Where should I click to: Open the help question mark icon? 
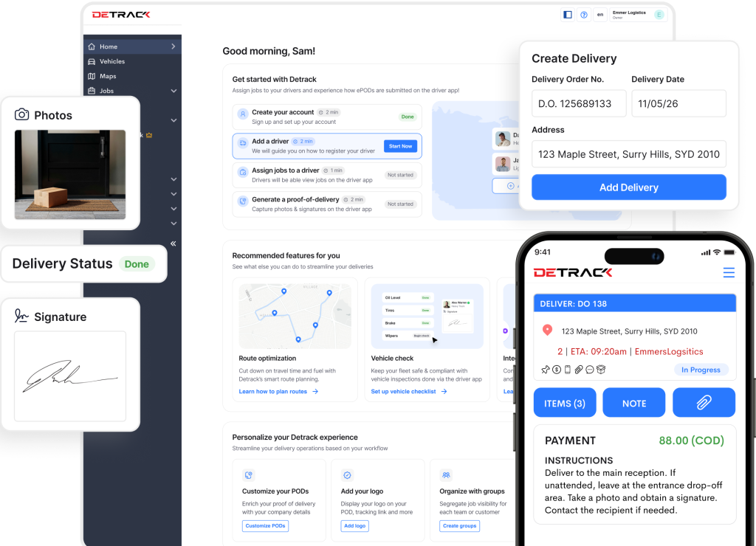point(584,15)
